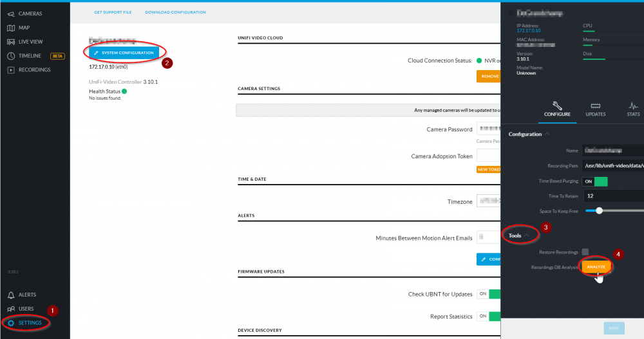Click the orange Remove button
Screen dimensions: 644x339
click(488, 77)
